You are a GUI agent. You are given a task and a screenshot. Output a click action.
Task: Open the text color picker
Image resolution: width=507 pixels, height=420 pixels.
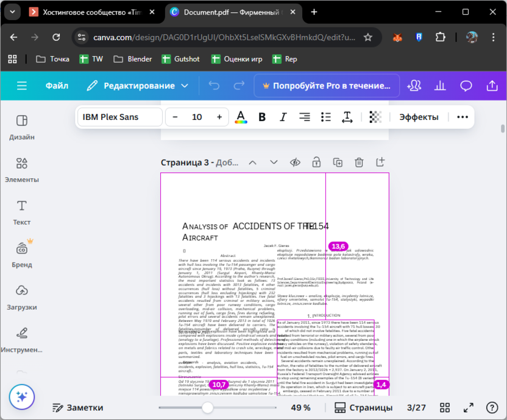click(x=241, y=117)
